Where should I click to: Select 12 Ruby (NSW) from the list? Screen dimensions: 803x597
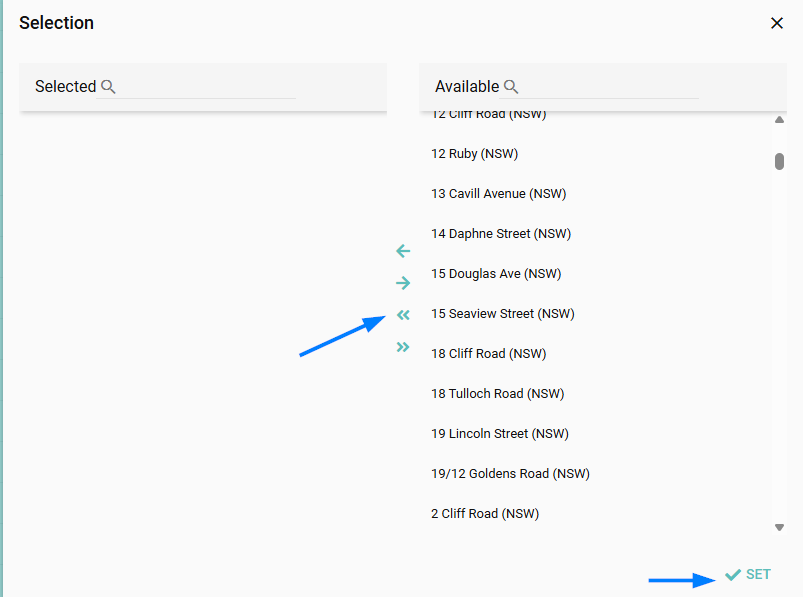click(x=474, y=154)
